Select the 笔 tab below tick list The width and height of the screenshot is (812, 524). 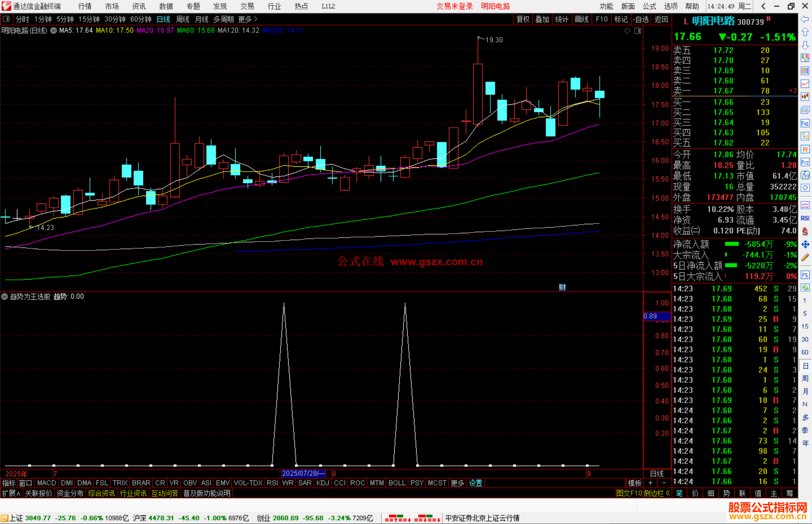click(x=679, y=493)
